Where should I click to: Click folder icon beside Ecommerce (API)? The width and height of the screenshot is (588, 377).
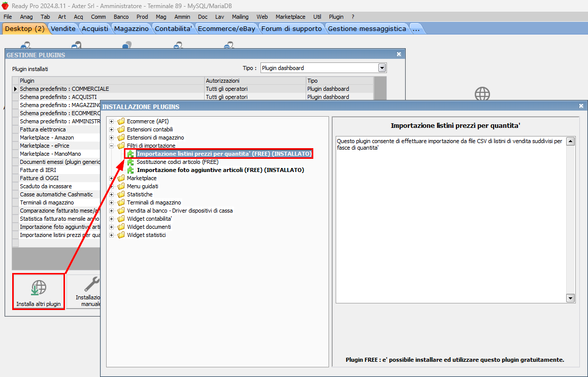point(121,121)
